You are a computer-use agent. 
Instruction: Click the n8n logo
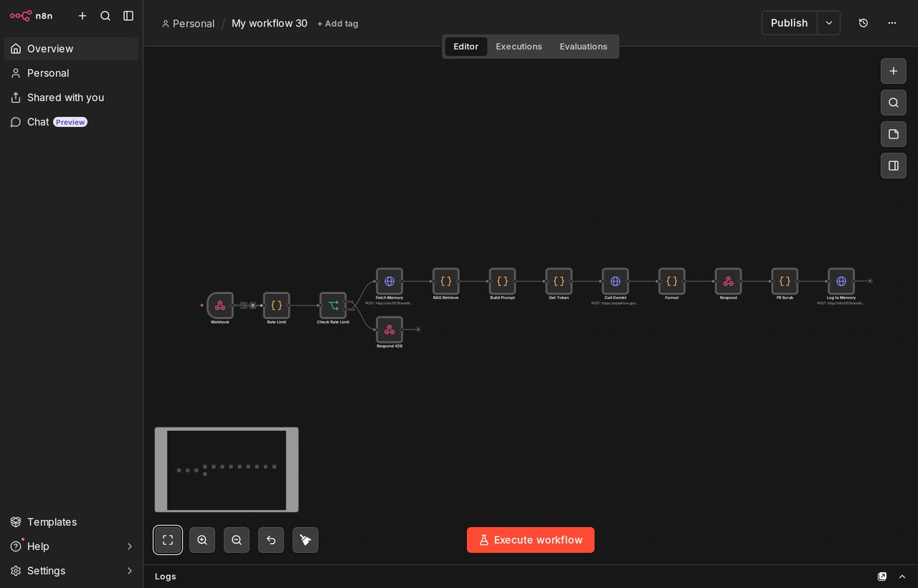click(x=31, y=16)
